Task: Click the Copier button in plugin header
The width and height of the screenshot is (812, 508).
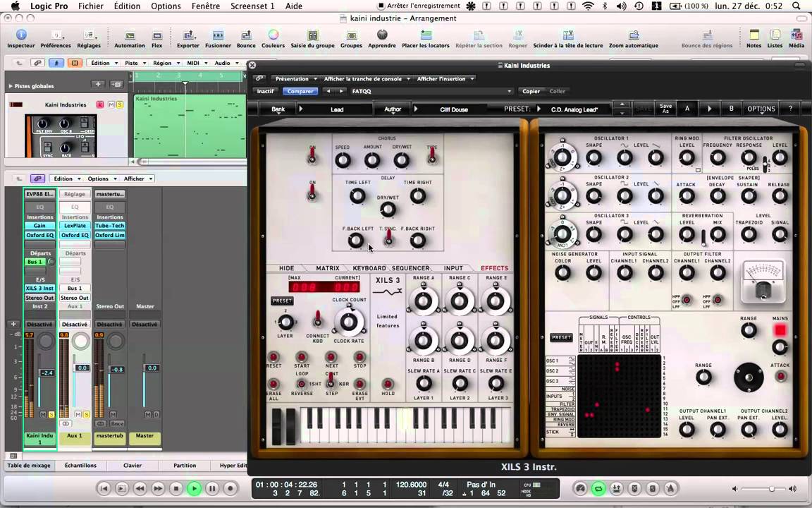Action: [x=531, y=91]
